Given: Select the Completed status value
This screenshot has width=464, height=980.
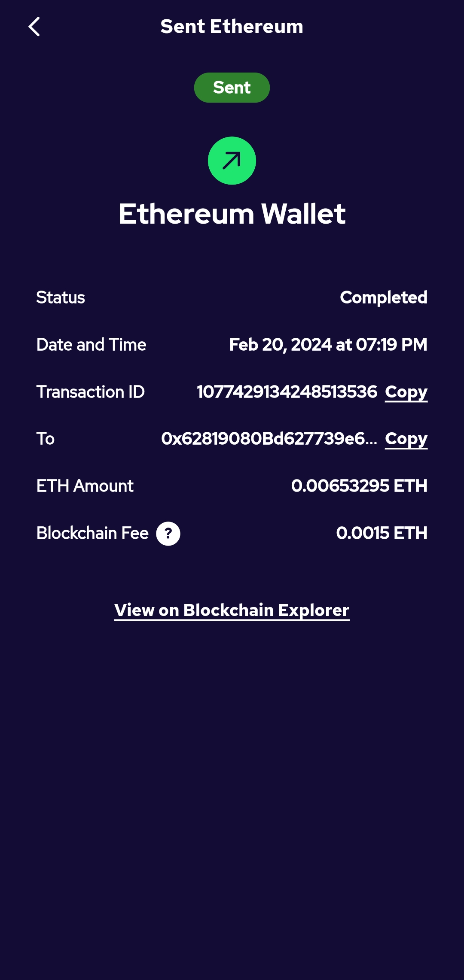Looking at the screenshot, I should click(383, 297).
